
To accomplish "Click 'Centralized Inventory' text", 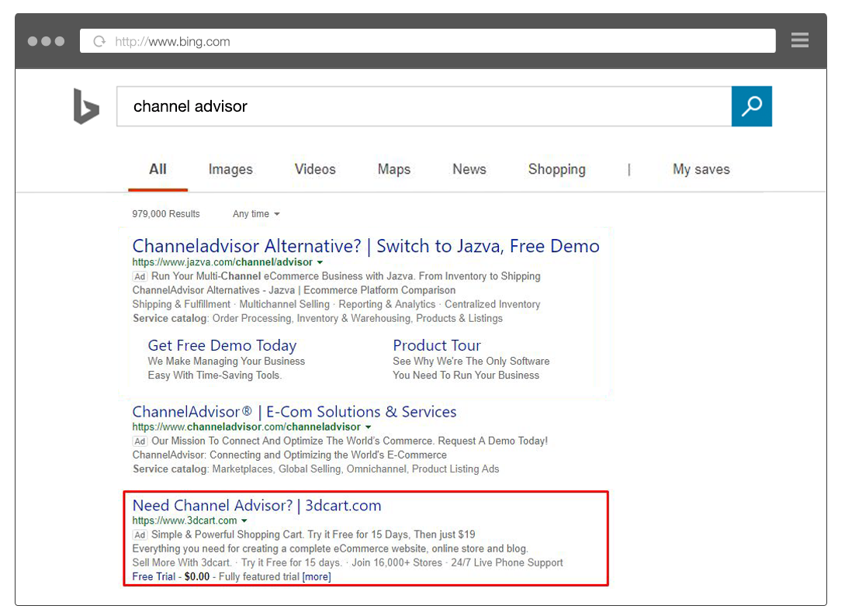I will 492,304.
